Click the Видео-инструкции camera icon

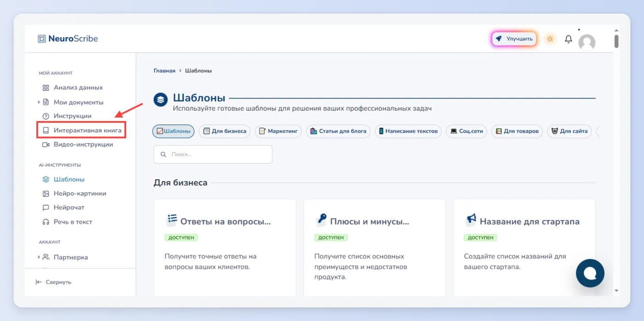pos(46,145)
